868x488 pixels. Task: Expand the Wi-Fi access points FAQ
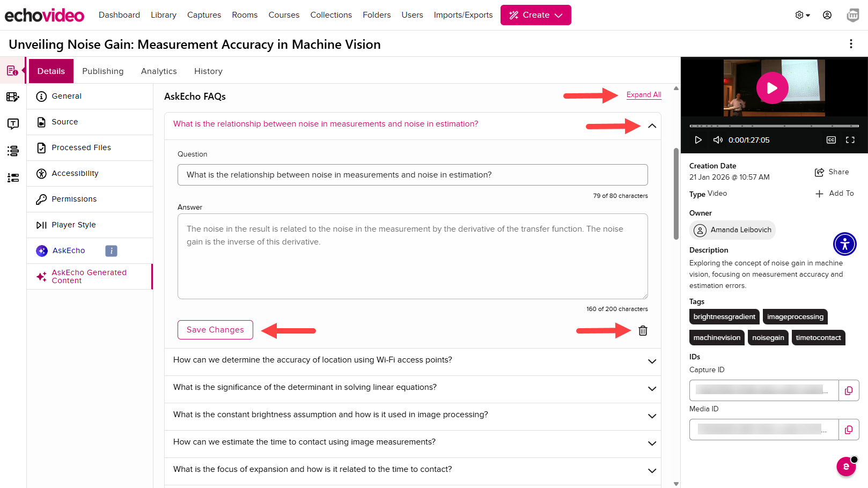(652, 361)
